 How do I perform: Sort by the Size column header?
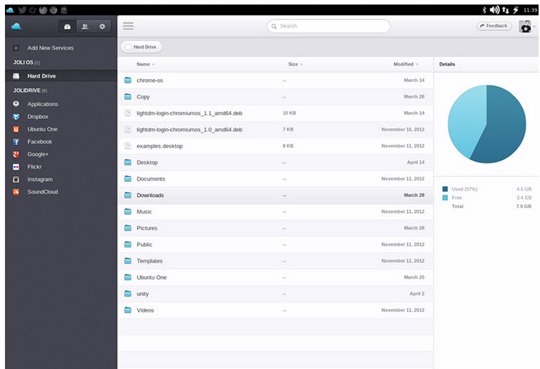(295, 64)
